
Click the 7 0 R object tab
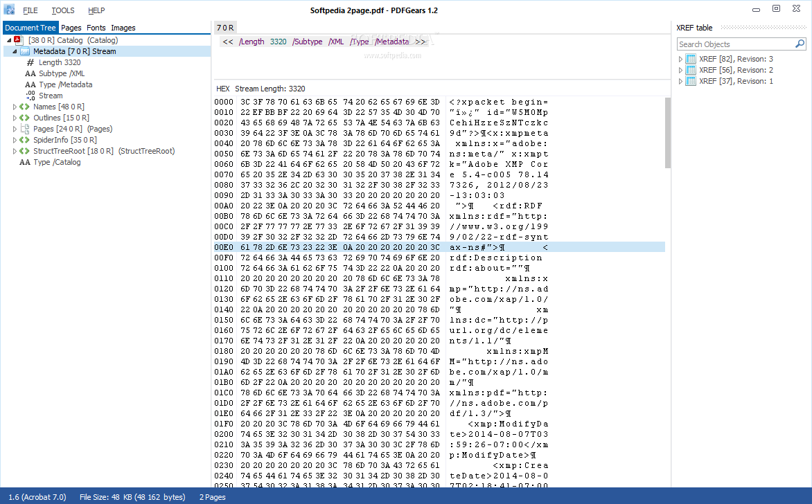[x=225, y=28]
